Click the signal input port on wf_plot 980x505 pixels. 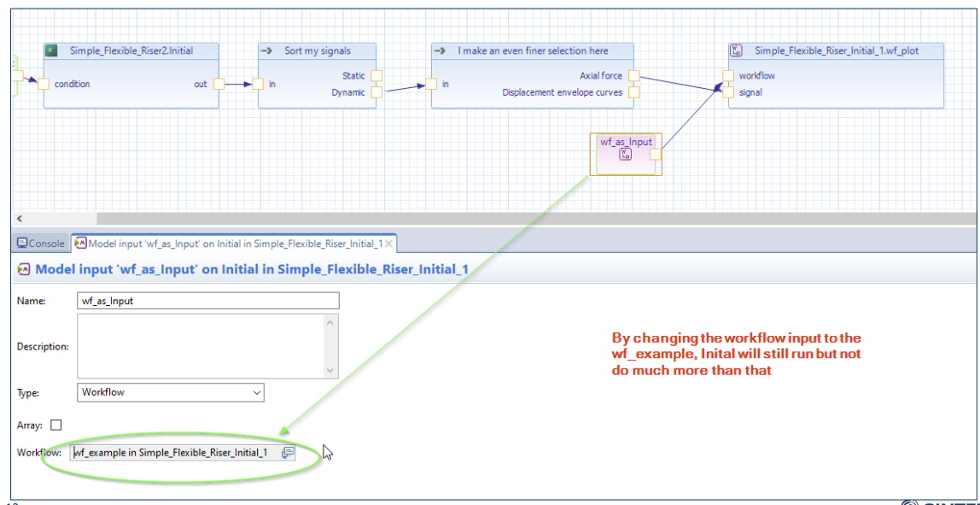tap(727, 92)
